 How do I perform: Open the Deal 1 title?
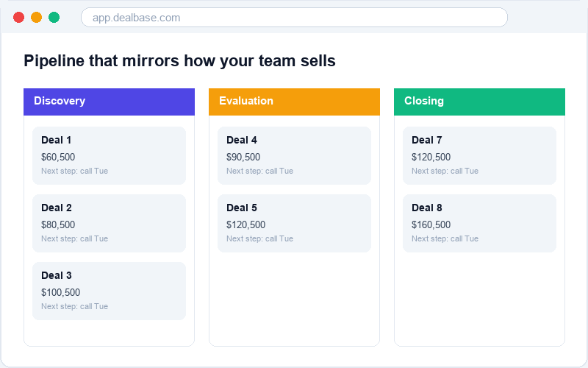[57, 140]
